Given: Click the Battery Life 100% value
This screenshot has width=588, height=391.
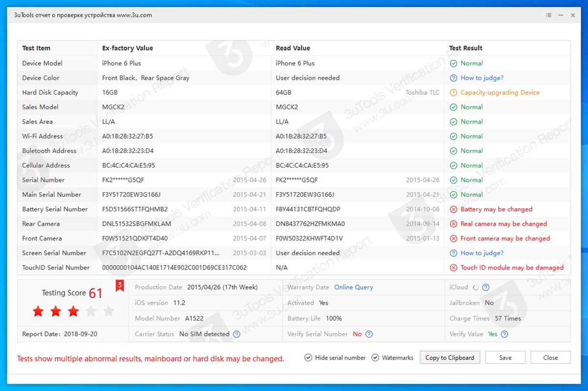Looking at the screenshot, I should pos(334,318).
